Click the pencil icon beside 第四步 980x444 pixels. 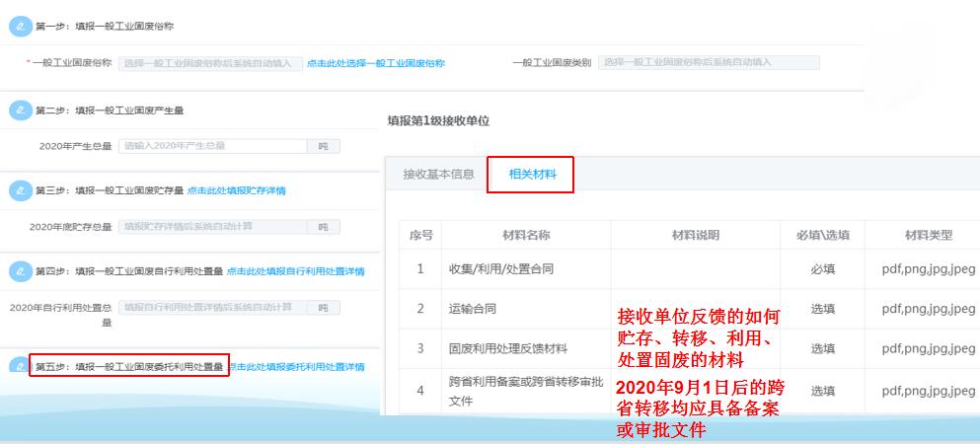(20, 270)
